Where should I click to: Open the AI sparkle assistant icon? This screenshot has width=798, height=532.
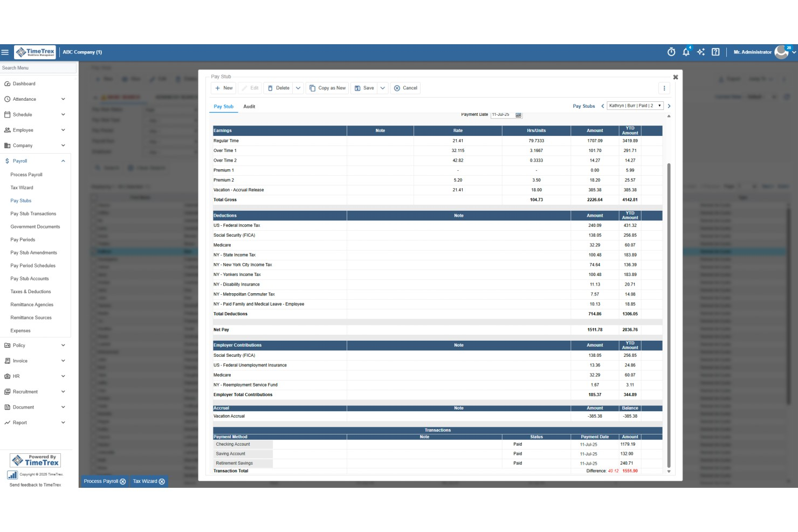[701, 52]
